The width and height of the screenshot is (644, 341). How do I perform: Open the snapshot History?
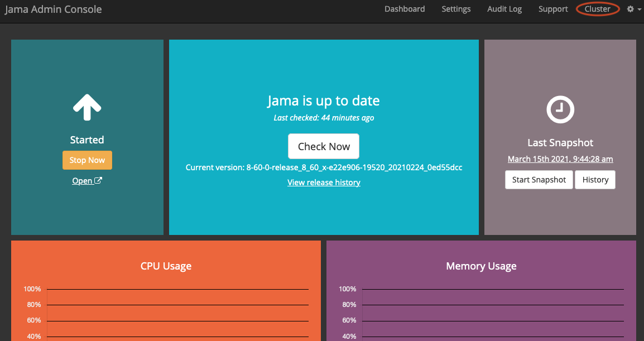595,180
